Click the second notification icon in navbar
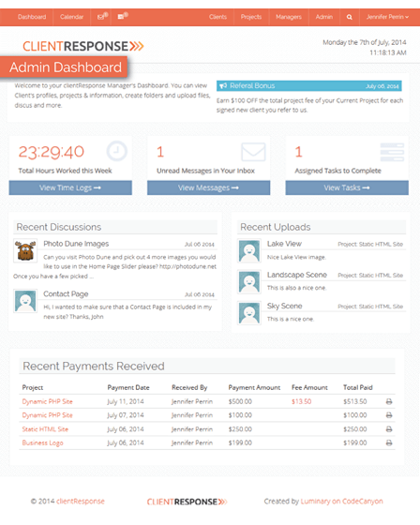Screen dimensions: 420x525 (123, 17)
